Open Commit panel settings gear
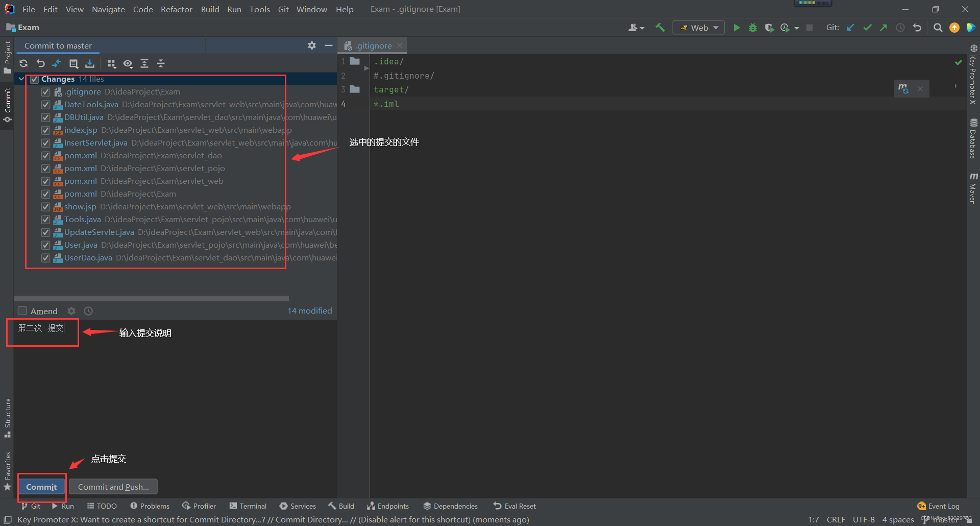The height and width of the screenshot is (526, 980). tap(312, 45)
